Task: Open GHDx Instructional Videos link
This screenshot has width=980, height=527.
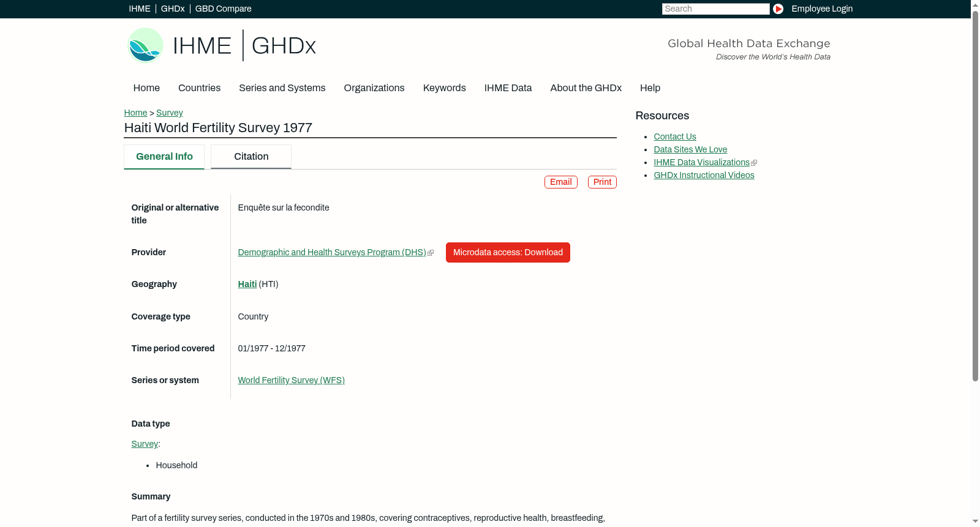Action: point(704,175)
